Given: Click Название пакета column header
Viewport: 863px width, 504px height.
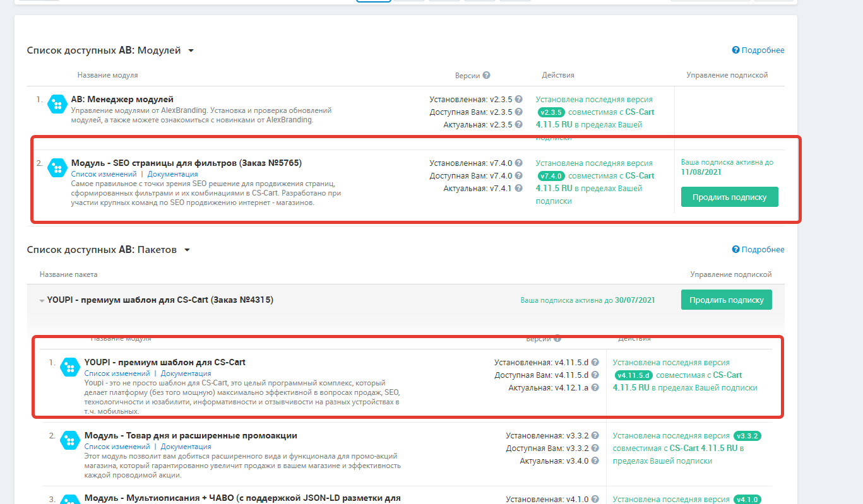Looking at the screenshot, I should pyautogui.click(x=68, y=274).
